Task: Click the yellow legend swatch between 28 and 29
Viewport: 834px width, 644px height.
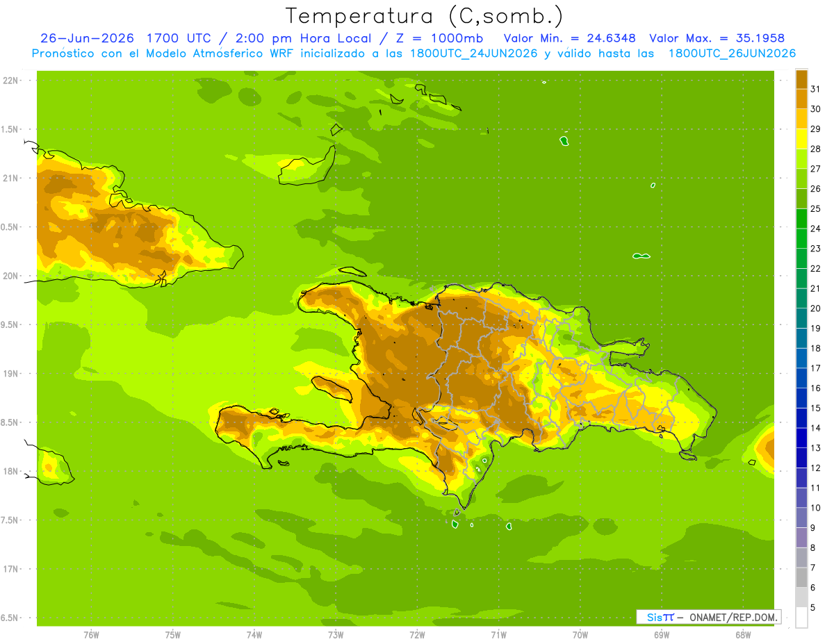Action: 801,138
